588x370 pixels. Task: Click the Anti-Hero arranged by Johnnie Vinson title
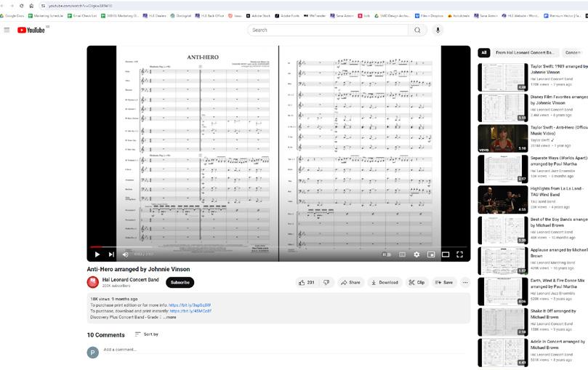138,269
